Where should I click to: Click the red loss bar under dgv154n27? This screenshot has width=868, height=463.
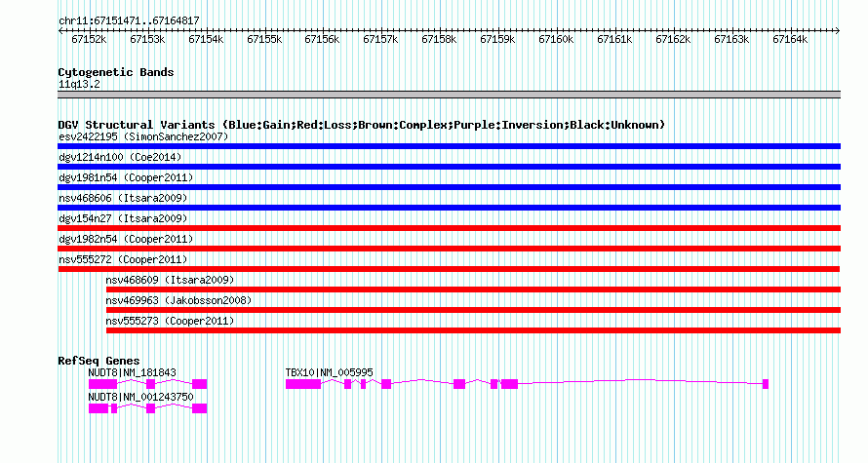pyautogui.click(x=449, y=228)
